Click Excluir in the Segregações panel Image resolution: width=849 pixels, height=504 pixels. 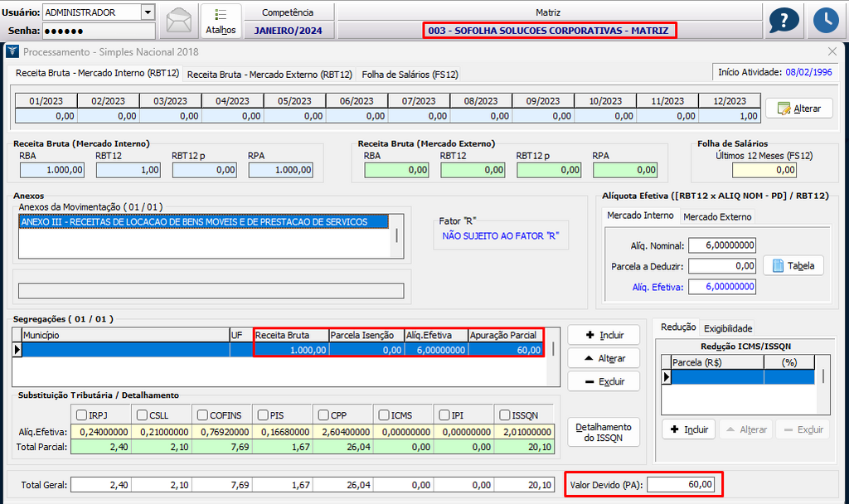coord(604,382)
